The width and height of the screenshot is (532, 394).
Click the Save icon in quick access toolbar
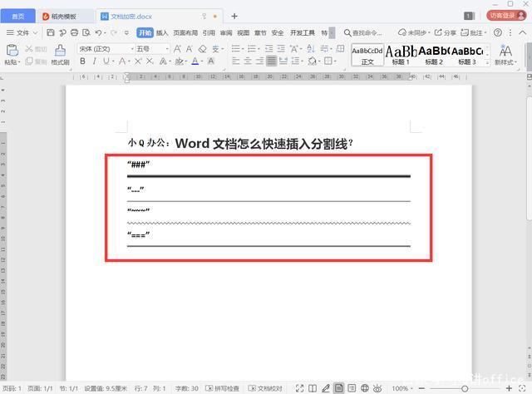pos(51,32)
